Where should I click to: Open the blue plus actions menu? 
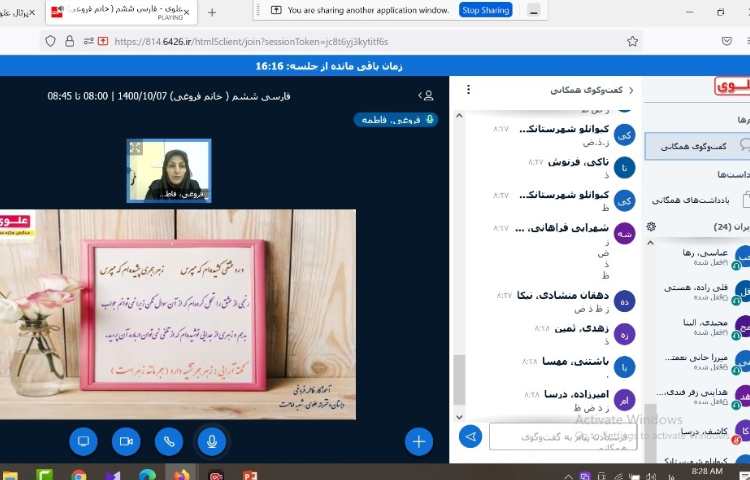pos(418,440)
